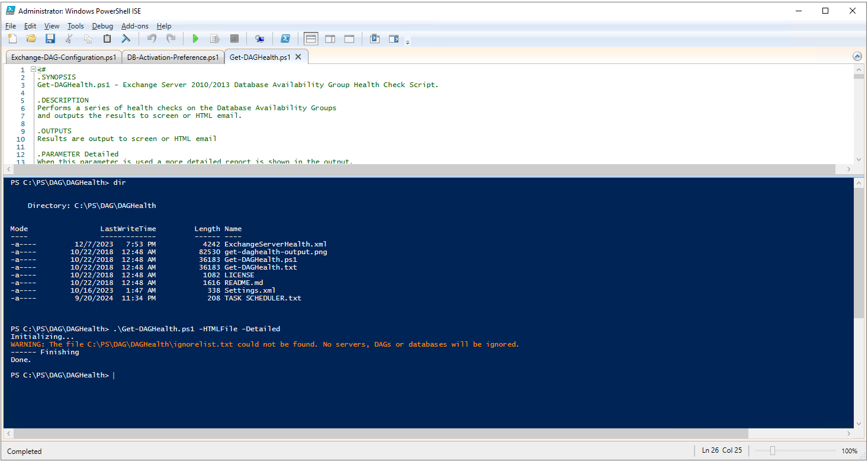Image resolution: width=868 pixels, height=461 pixels.
Task: Show script pane on top layout
Action: [x=311, y=39]
